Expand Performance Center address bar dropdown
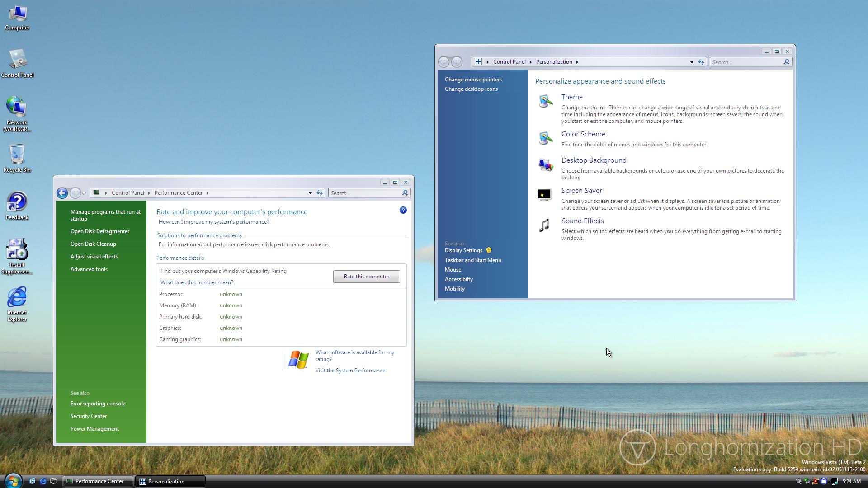 pyautogui.click(x=310, y=193)
